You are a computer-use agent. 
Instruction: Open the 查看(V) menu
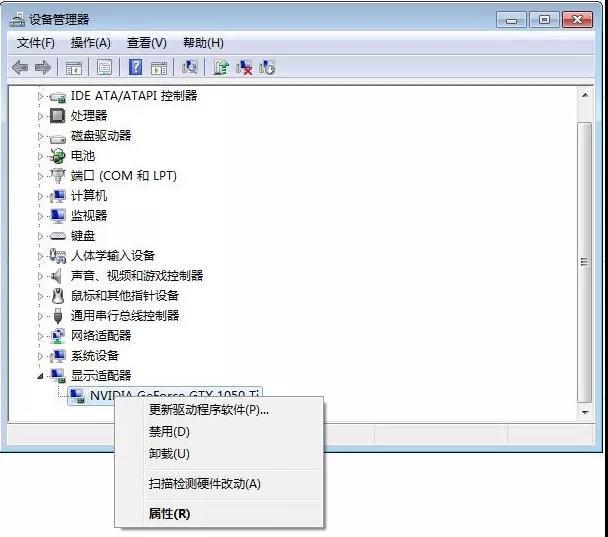pos(147,43)
